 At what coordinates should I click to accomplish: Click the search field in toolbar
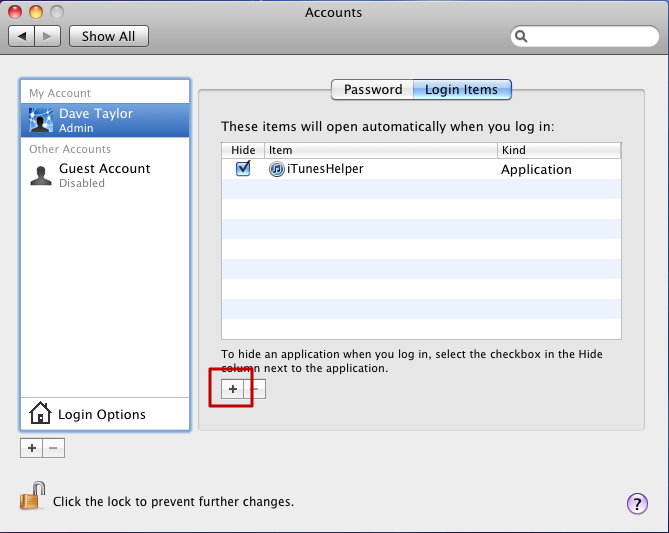[x=585, y=36]
